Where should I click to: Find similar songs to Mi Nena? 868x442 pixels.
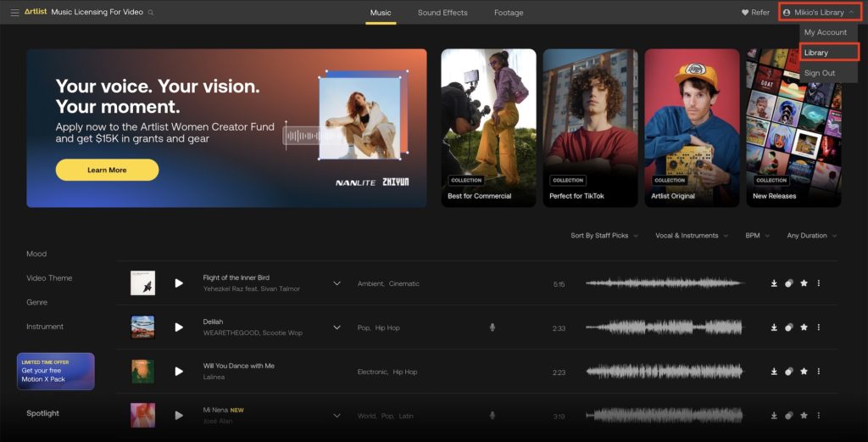click(x=789, y=416)
